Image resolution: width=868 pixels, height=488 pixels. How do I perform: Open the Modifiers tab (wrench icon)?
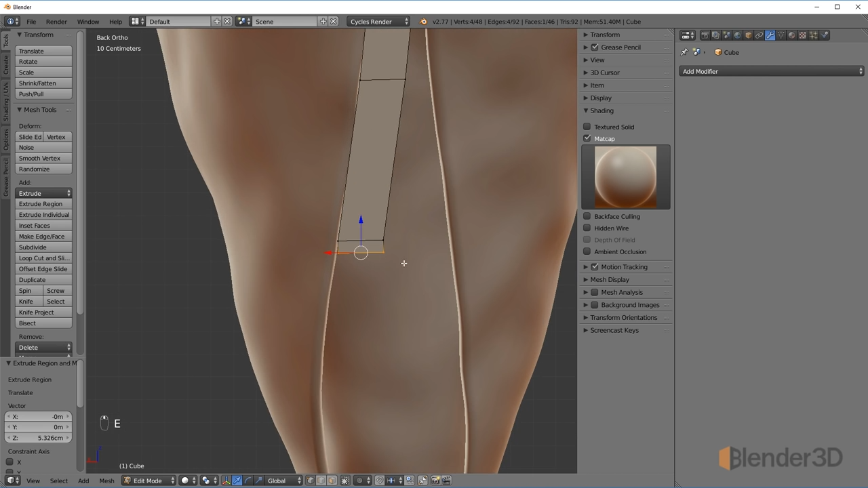coord(770,35)
